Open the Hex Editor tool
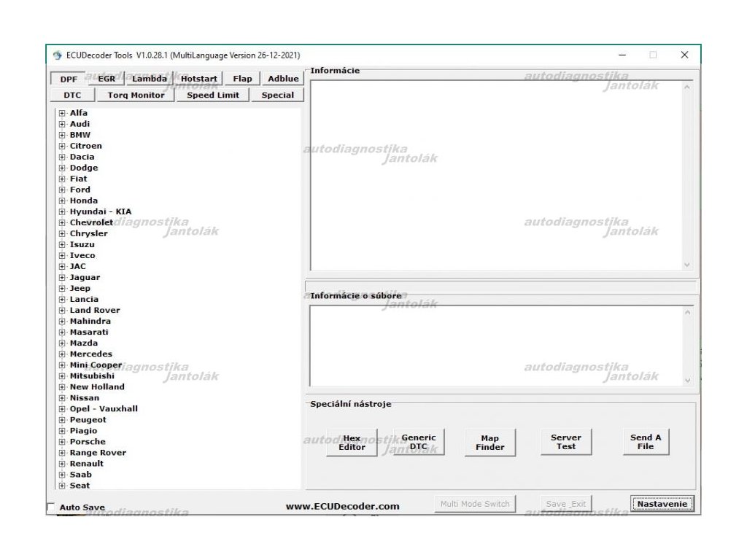747x560 pixels. [x=352, y=443]
